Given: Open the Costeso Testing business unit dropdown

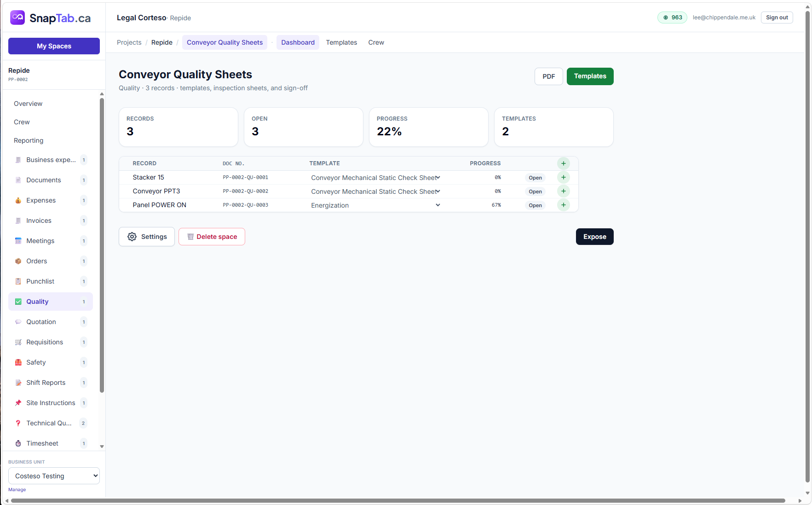Looking at the screenshot, I should pos(54,476).
